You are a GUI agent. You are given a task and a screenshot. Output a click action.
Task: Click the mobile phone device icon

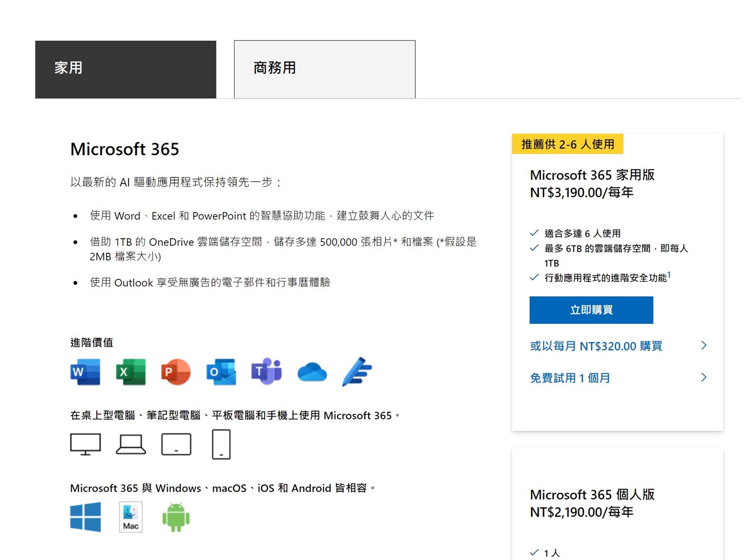coord(221,444)
